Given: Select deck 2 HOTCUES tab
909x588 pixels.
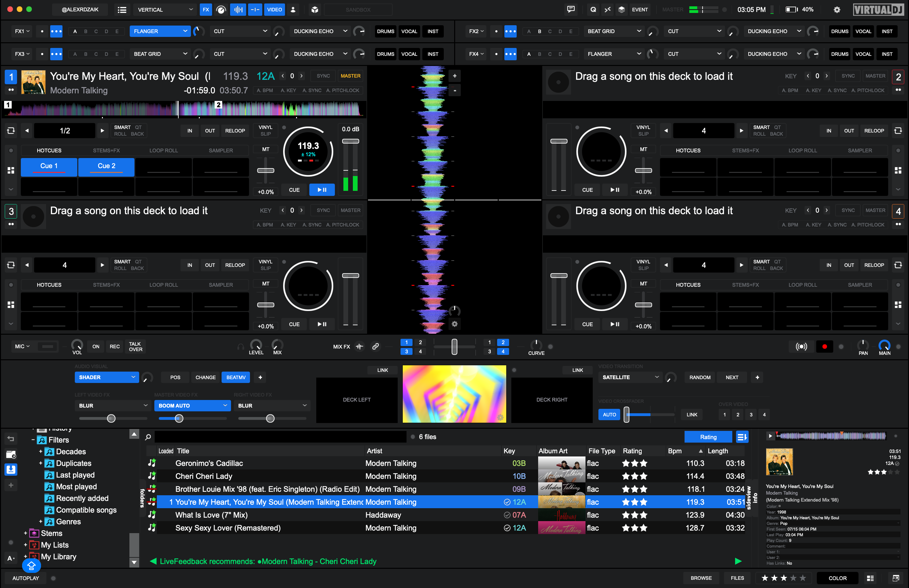Looking at the screenshot, I should [688, 150].
